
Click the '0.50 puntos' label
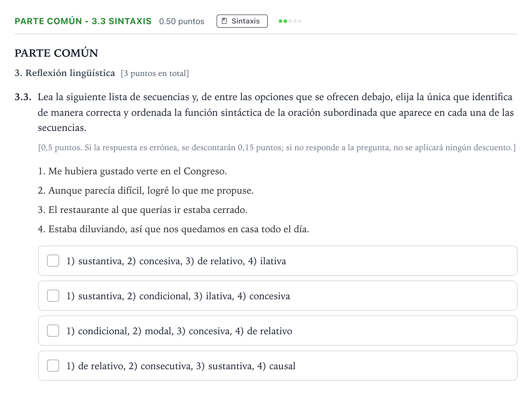pyautogui.click(x=182, y=21)
